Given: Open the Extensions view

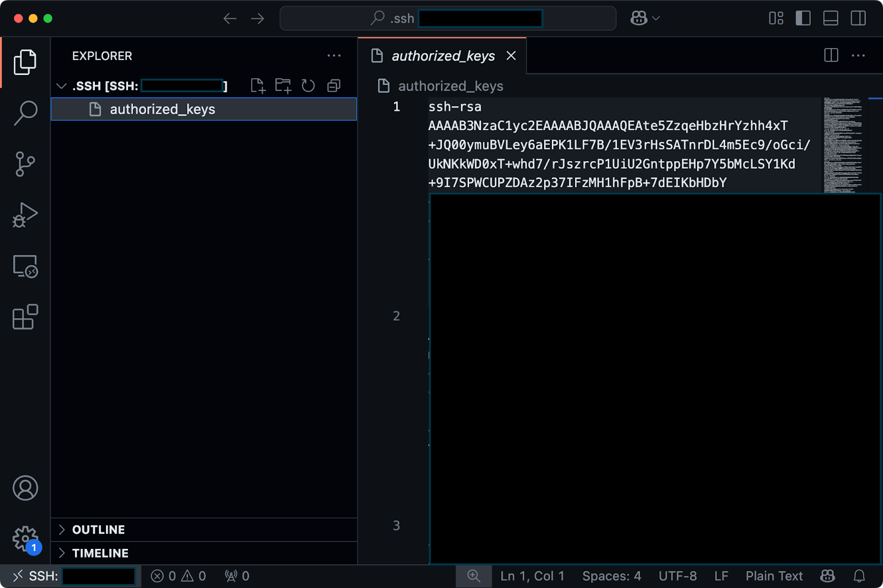Looking at the screenshot, I should [x=25, y=317].
